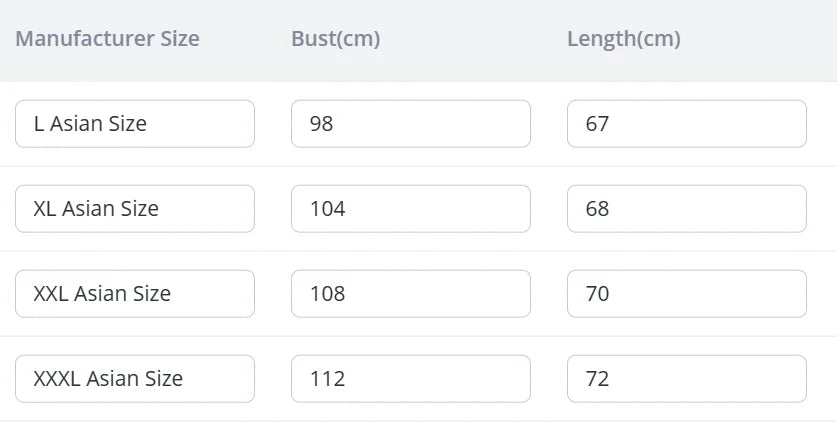
Task: Edit the bust value in the XXL row
Action: 411,294
